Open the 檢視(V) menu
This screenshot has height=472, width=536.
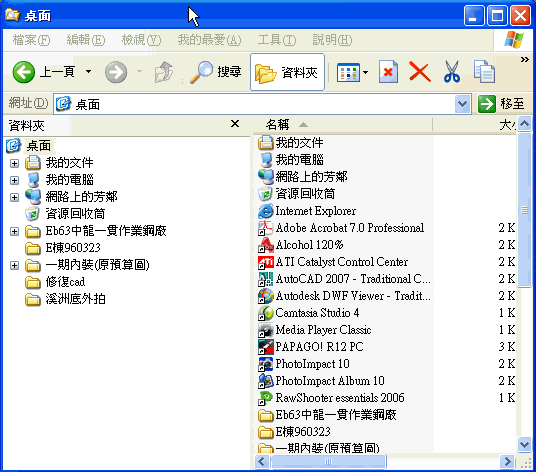pos(141,40)
